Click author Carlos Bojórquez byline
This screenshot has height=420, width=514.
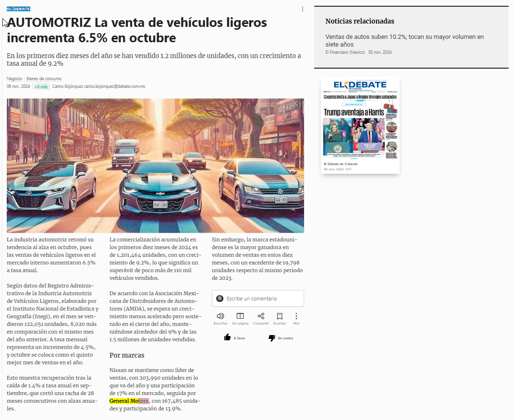(98, 86)
